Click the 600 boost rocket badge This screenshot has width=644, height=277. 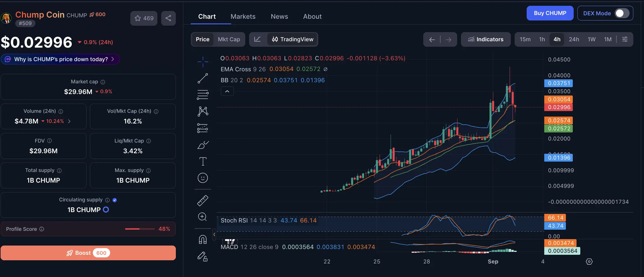coord(97,14)
